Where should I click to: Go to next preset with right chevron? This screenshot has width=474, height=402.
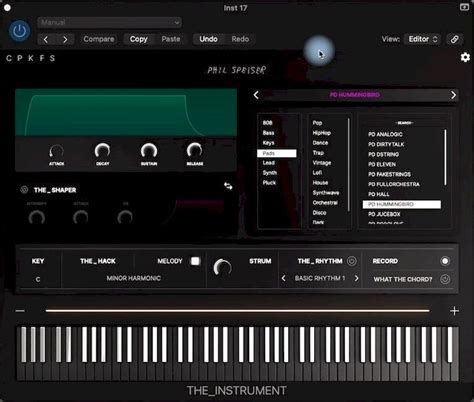click(x=453, y=95)
